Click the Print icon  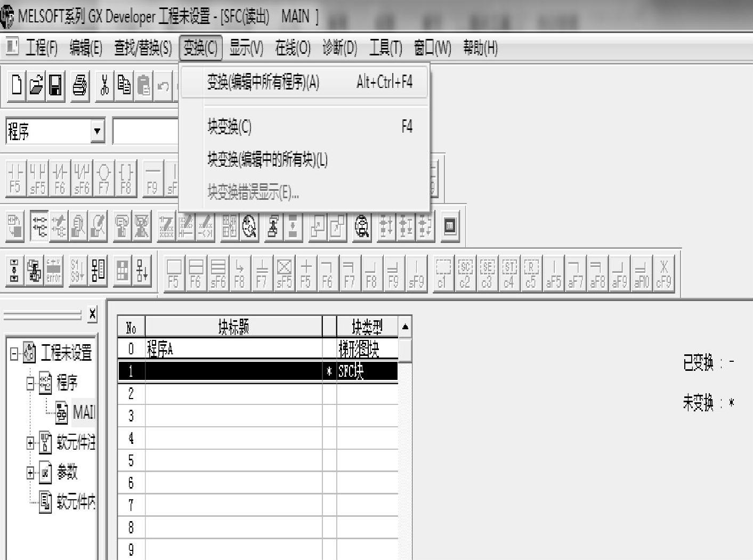[79, 85]
